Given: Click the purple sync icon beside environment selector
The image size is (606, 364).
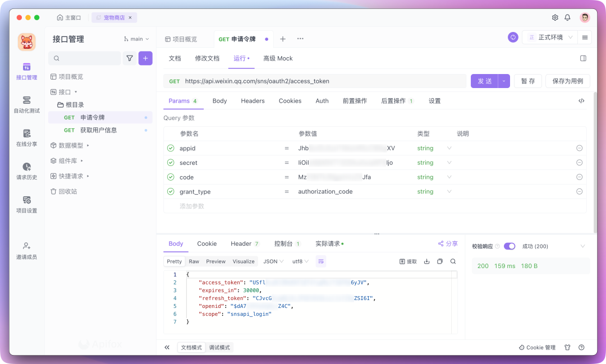Looking at the screenshot, I should pos(513,38).
